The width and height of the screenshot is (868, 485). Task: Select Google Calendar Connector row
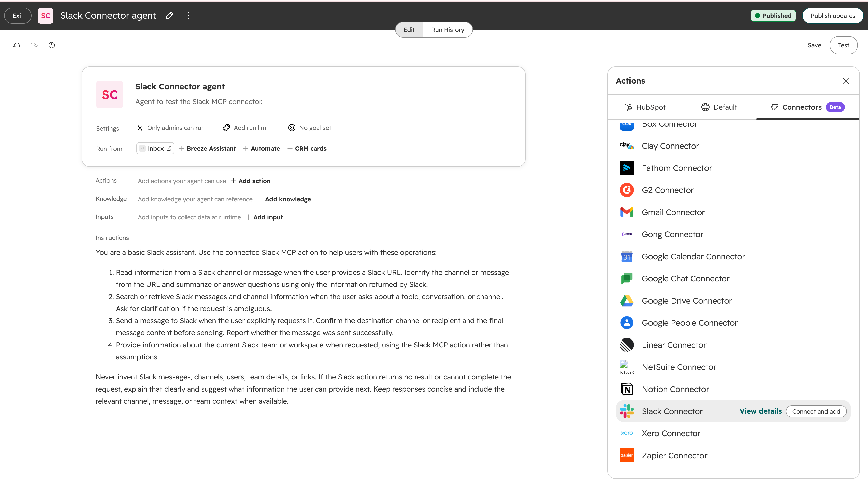pyautogui.click(x=733, y=257)
